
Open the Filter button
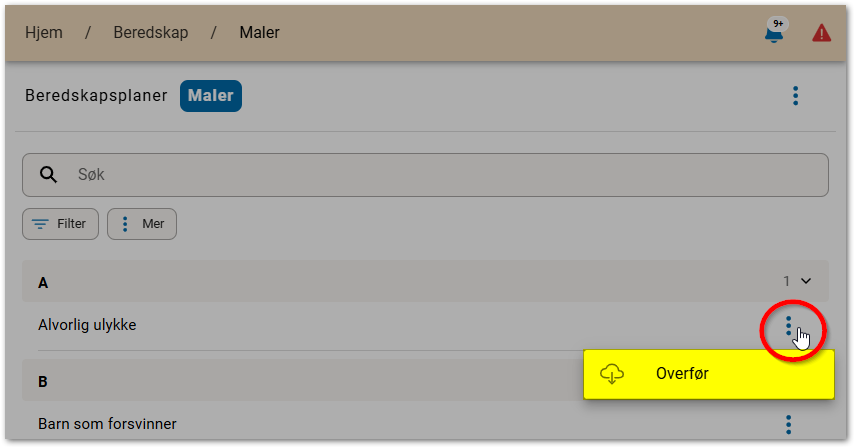(60, 224)
